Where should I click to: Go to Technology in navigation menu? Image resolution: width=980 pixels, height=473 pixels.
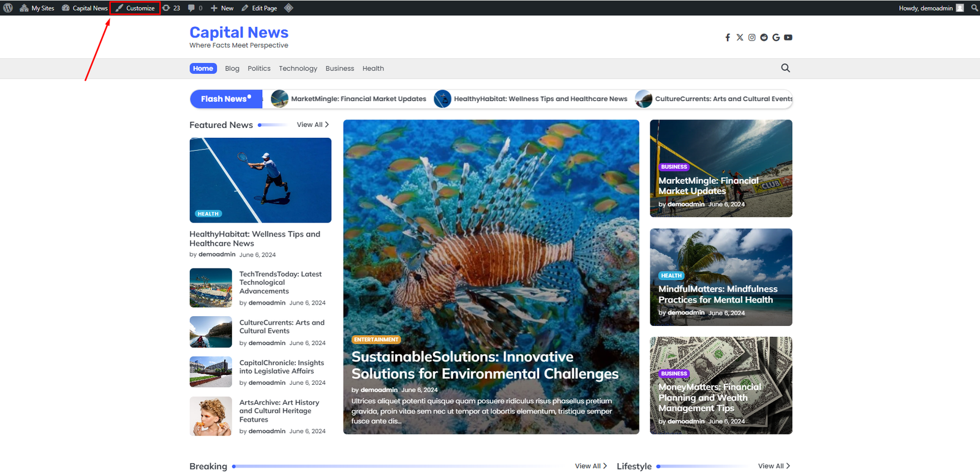point(298,69)
